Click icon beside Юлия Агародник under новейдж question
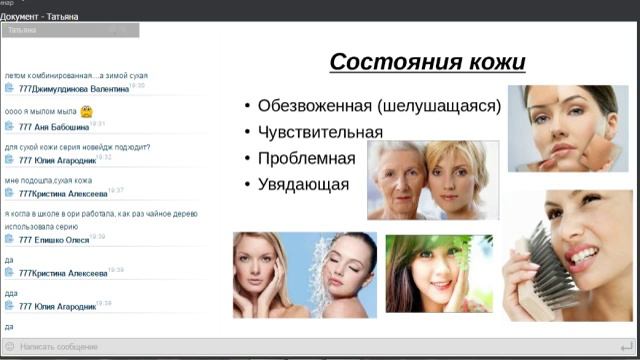Viewport: 640px width, 360px height. click(x=9, y=160)
